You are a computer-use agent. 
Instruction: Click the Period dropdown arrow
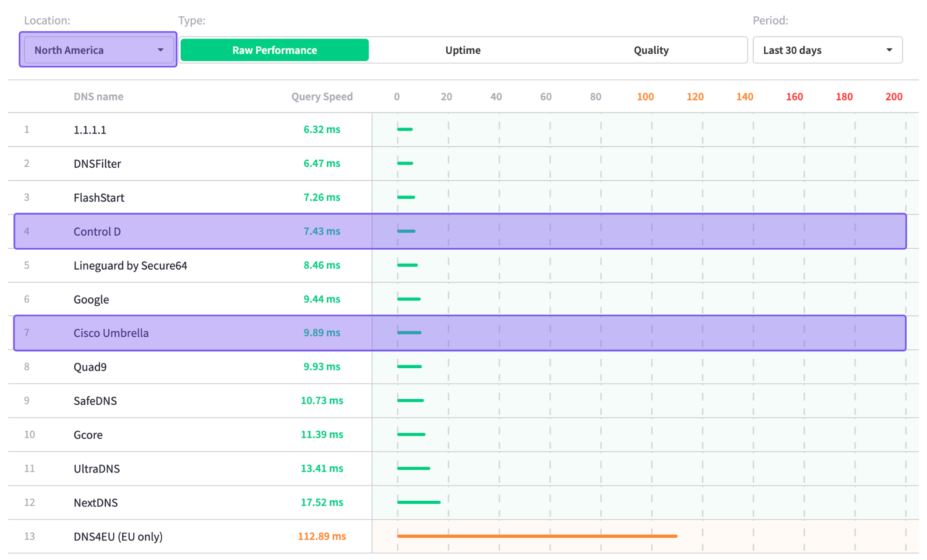coord(889,50)
